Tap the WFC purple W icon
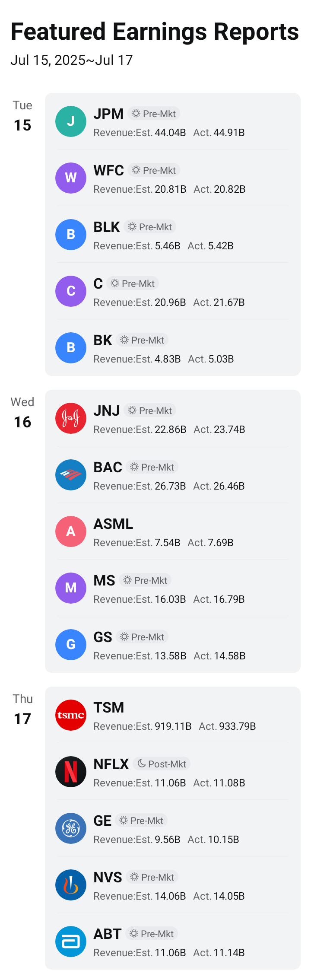 pyautogui.click(x=71, y=178)
